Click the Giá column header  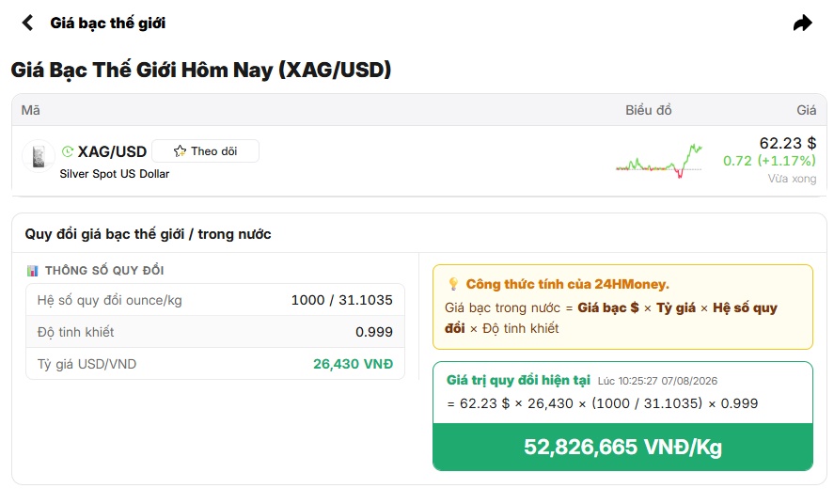[x=807, y=110]
